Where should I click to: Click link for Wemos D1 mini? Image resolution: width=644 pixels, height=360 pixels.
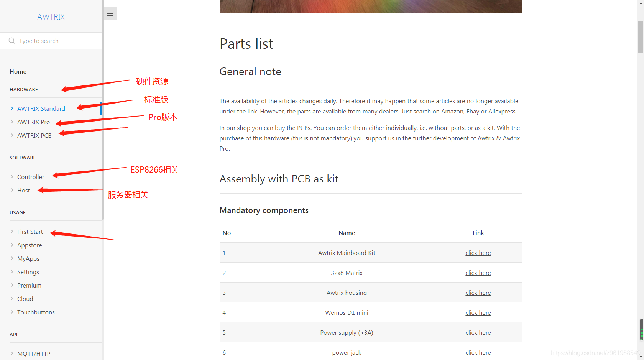click(478, 312)
